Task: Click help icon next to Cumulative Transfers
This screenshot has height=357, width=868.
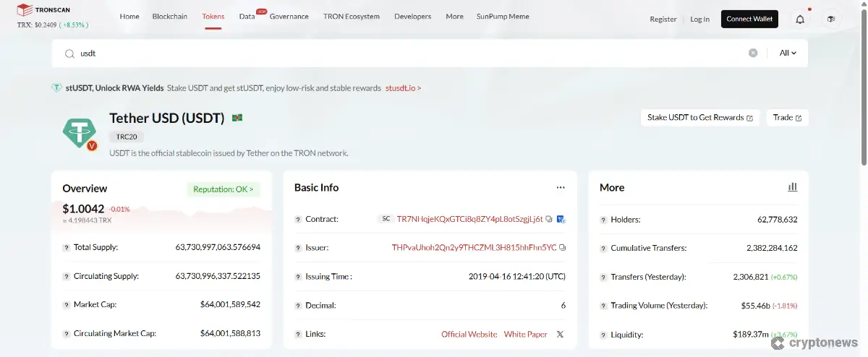Action: (x=603, y=248)
